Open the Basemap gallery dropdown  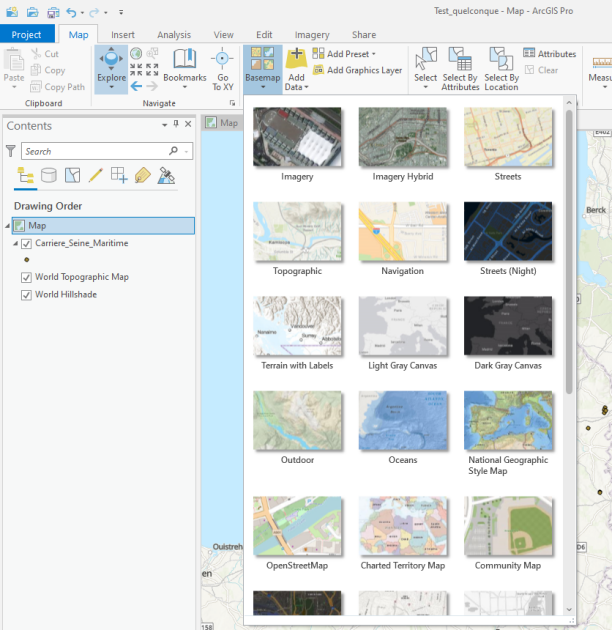click(263, 70)
